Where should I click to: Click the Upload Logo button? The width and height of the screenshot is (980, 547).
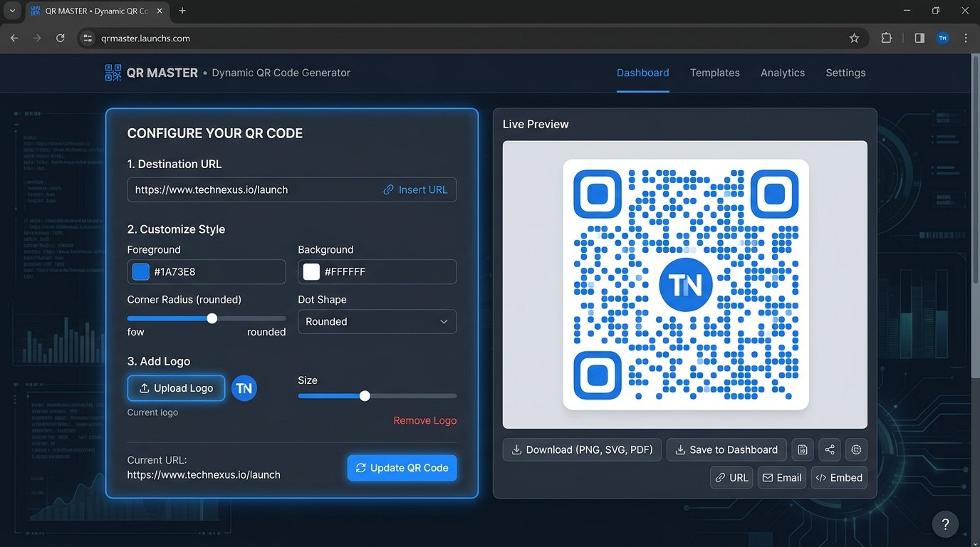[x=176, y=388]
